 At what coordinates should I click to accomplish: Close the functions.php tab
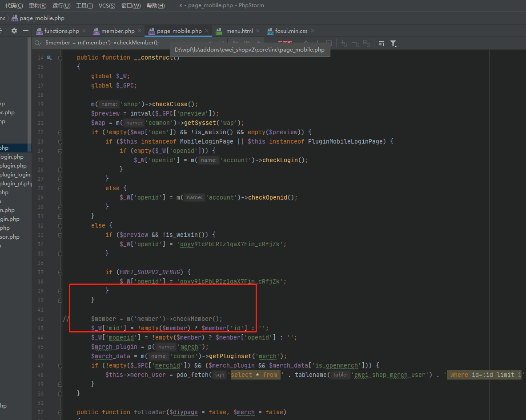point(84,31)
